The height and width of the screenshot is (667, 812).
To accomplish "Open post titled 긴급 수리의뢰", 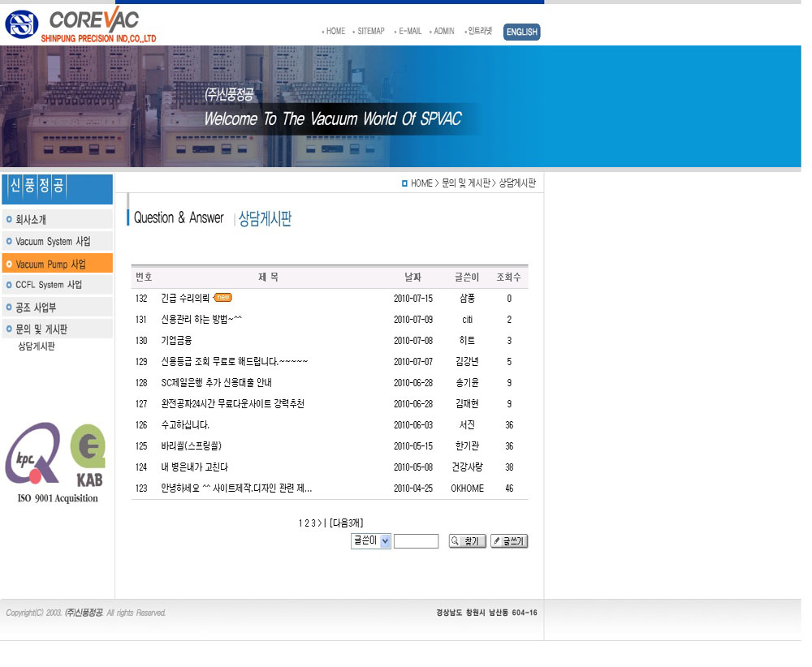I will [185, 298].
